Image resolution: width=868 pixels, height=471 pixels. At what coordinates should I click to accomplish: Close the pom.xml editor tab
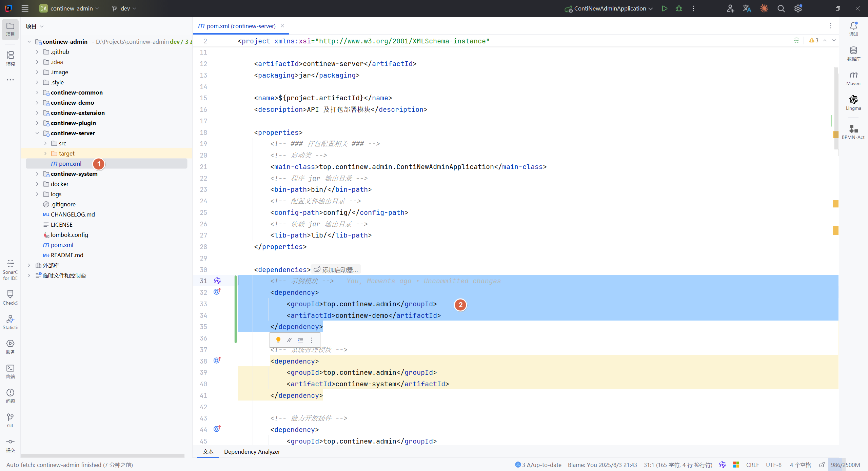pos(282,26)
